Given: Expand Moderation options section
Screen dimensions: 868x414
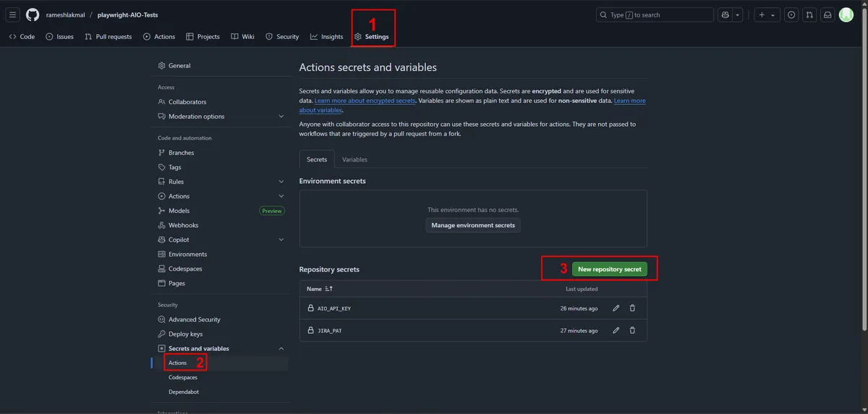Looking at the screenshot, I should tap(221, 117).
